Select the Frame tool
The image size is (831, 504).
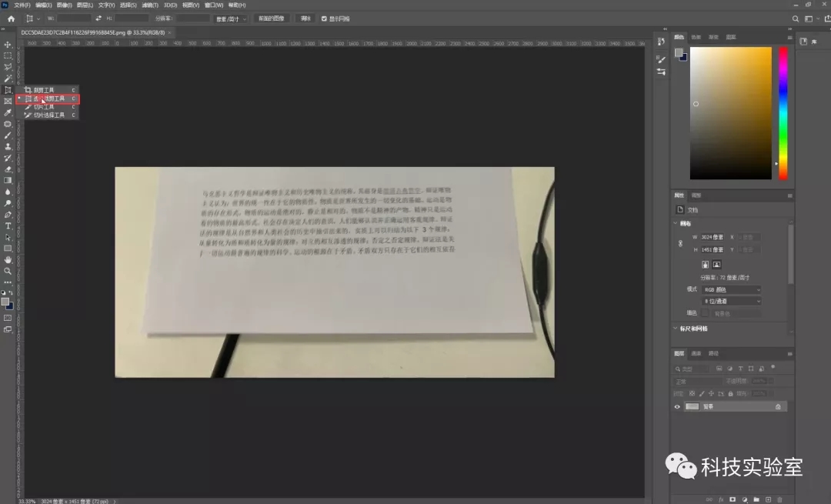(x=8, y=102)
